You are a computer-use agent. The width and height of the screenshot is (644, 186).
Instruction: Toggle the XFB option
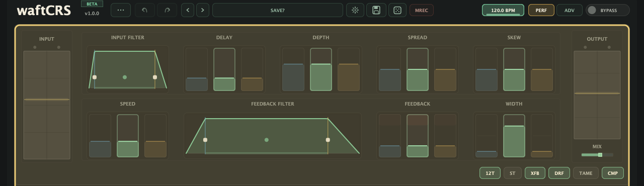535,173
